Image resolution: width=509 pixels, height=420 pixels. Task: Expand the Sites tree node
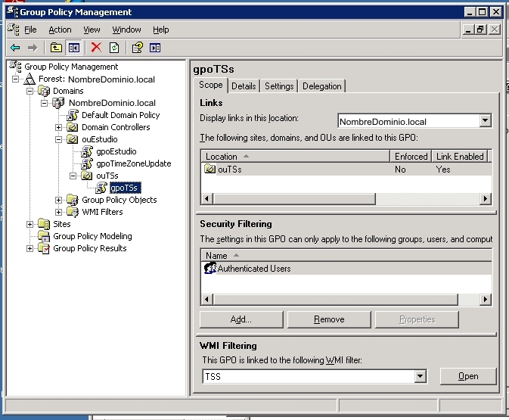(29, 224)
